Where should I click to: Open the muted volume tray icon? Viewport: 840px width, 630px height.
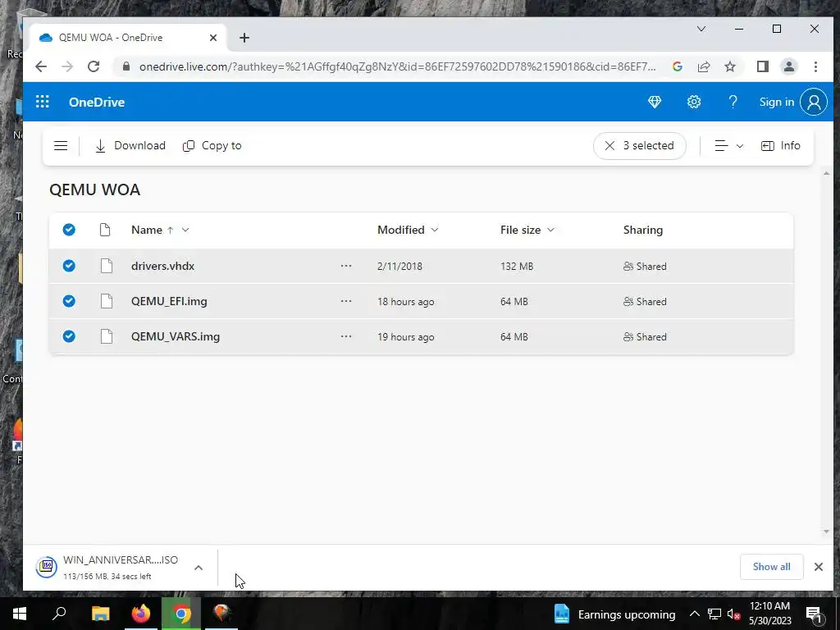click(733, 614)
